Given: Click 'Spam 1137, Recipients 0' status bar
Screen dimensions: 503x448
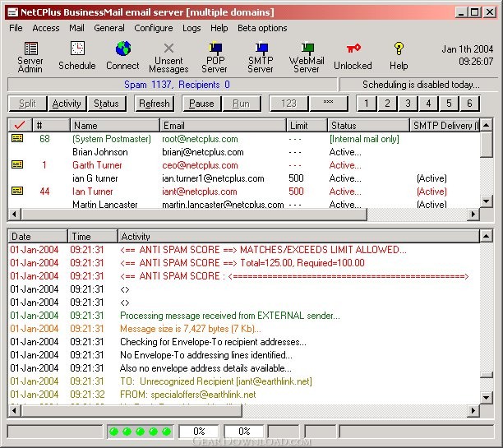Looking at the screenshot, I should (x=173, y=85).
